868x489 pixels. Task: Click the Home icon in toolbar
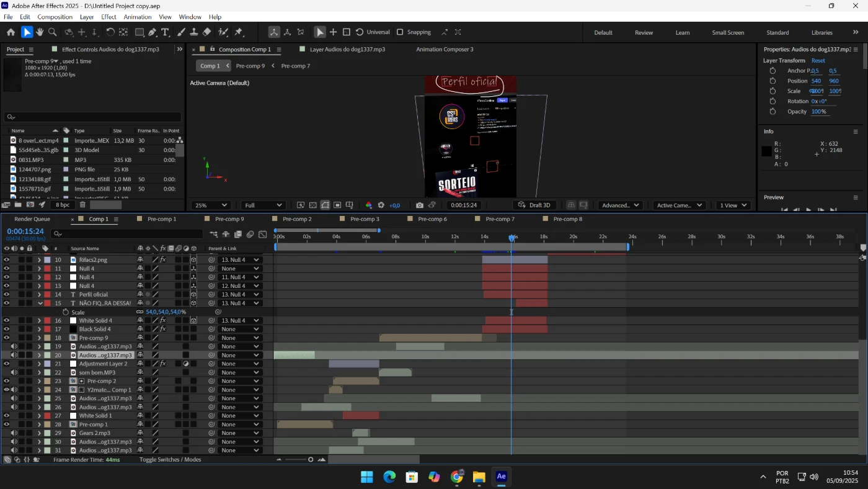[x=11, y=32]
